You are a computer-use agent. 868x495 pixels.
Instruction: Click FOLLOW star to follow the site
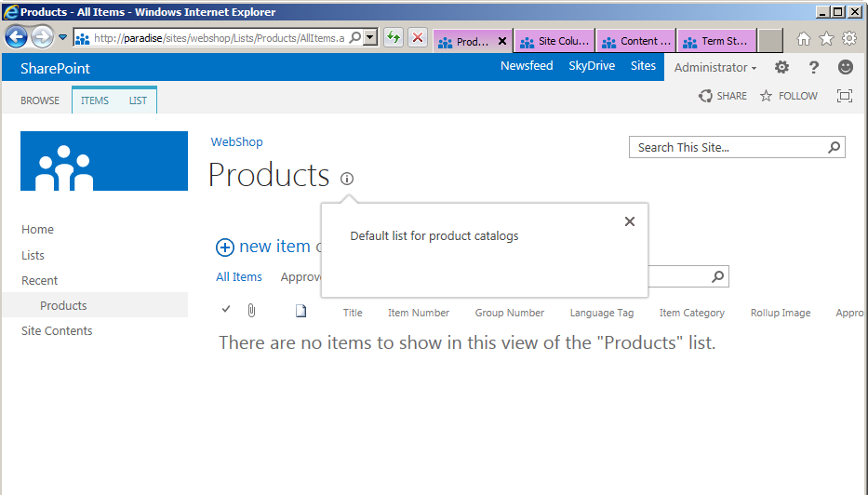coord(789,96)
